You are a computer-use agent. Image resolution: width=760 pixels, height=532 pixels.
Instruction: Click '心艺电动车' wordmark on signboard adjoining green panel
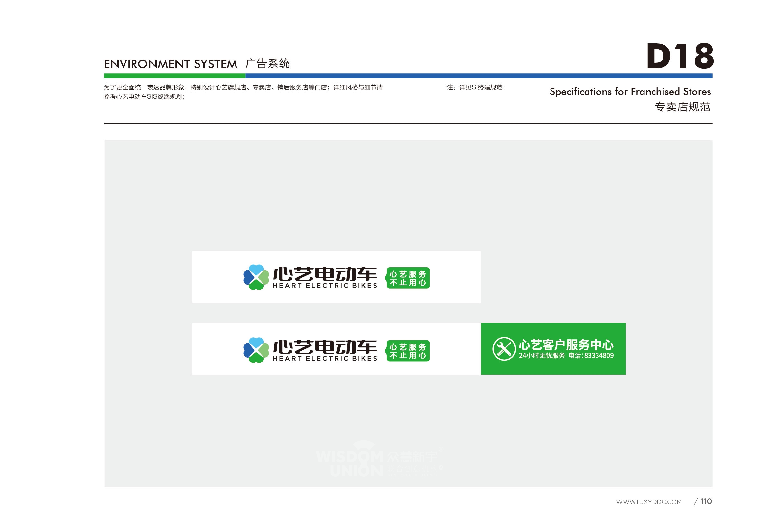pos(325,347)
